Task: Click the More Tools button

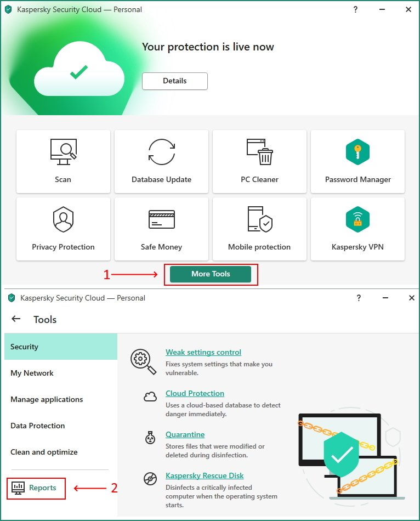Action: pos(211,274)
